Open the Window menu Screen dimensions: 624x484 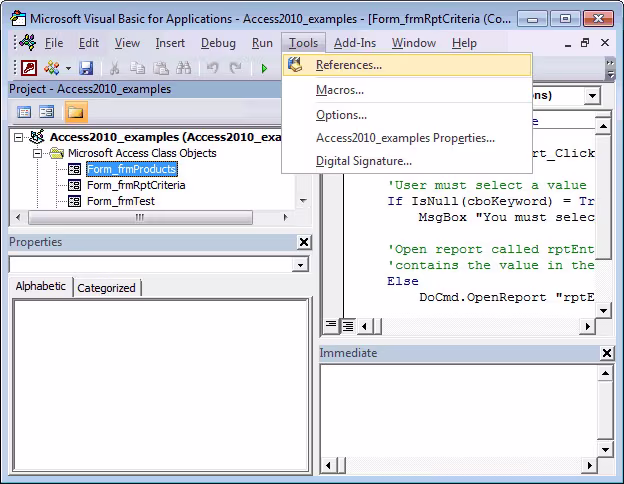click(x=414, y=43)
